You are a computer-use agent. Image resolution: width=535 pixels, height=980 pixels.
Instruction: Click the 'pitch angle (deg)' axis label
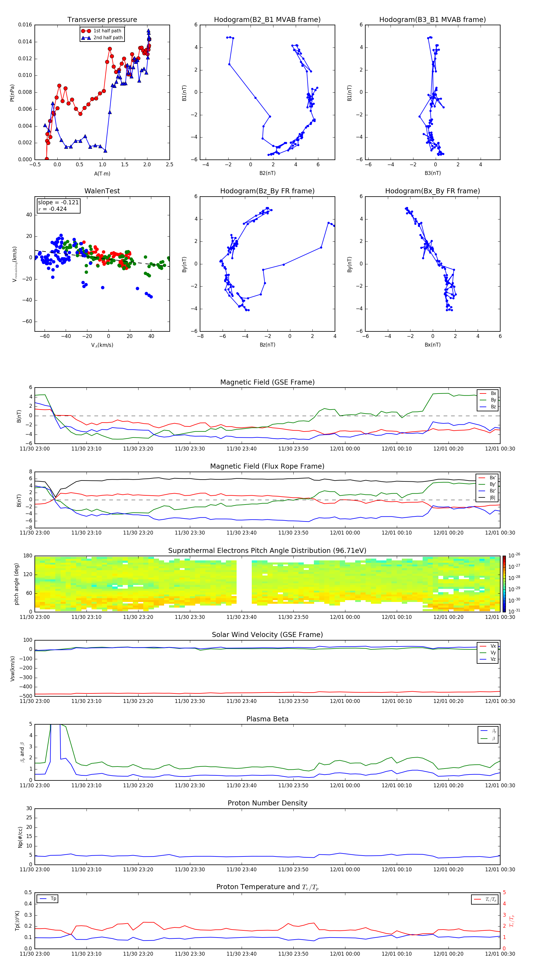click(x=16, y=584)
